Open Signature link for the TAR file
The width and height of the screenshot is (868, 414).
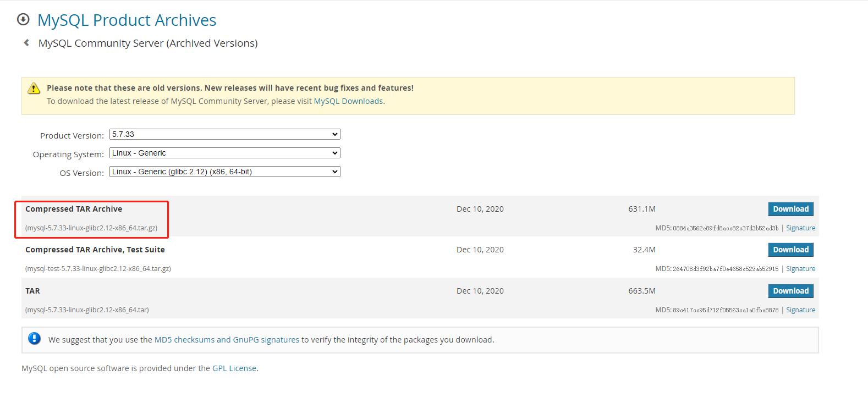point(800,310)
